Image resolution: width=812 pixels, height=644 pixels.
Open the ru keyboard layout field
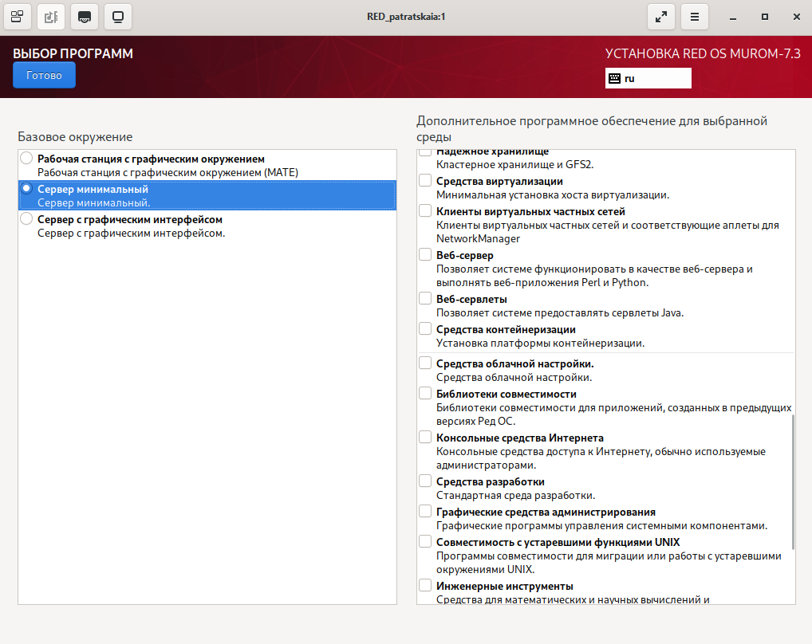(648, 79)
